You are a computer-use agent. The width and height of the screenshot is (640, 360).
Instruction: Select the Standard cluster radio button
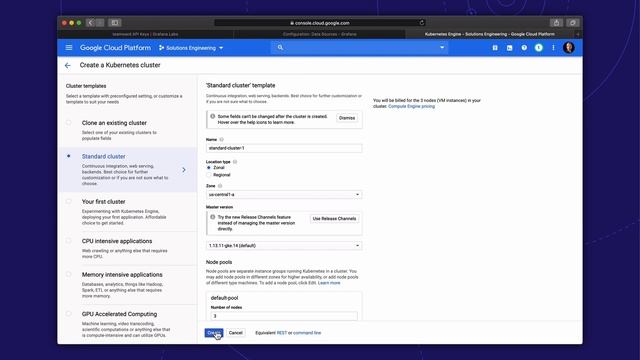point(69,156)
